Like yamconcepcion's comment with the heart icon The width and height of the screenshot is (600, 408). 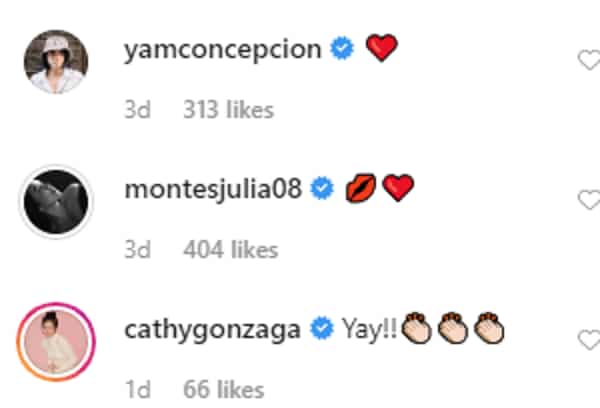pos(589,60)
